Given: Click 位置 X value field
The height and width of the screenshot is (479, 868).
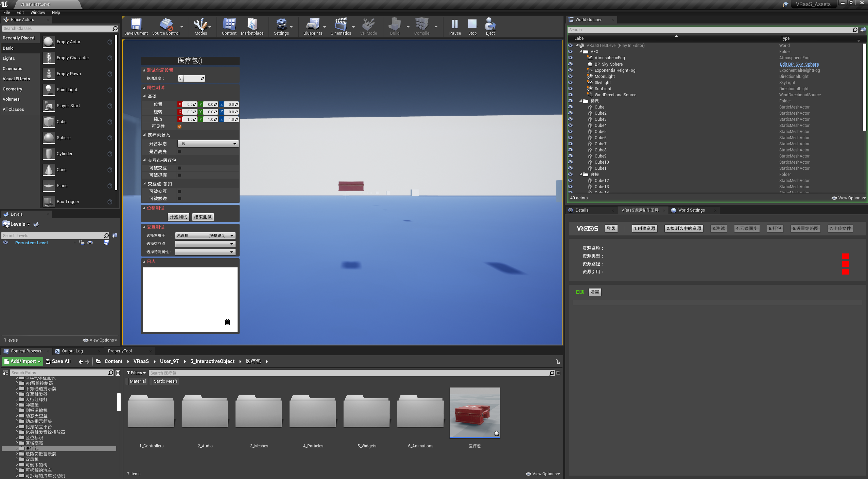Looking at the screenshot, I should [190, 104].
